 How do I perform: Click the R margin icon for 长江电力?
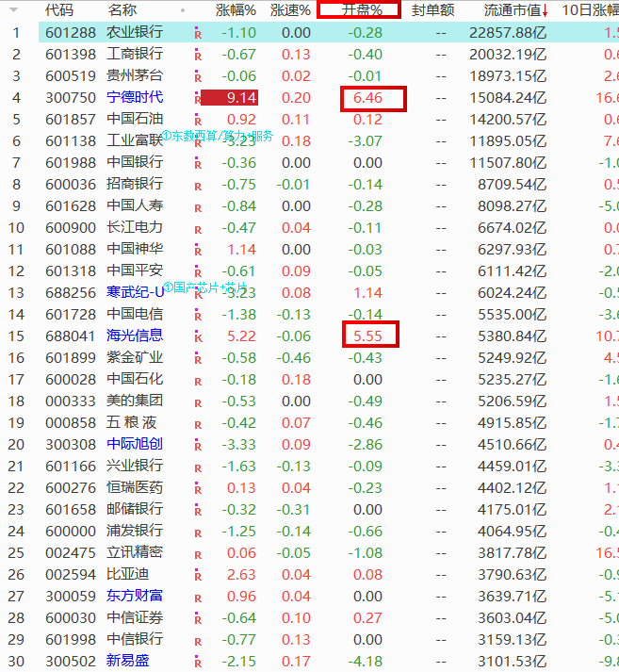tap(198, 229)
